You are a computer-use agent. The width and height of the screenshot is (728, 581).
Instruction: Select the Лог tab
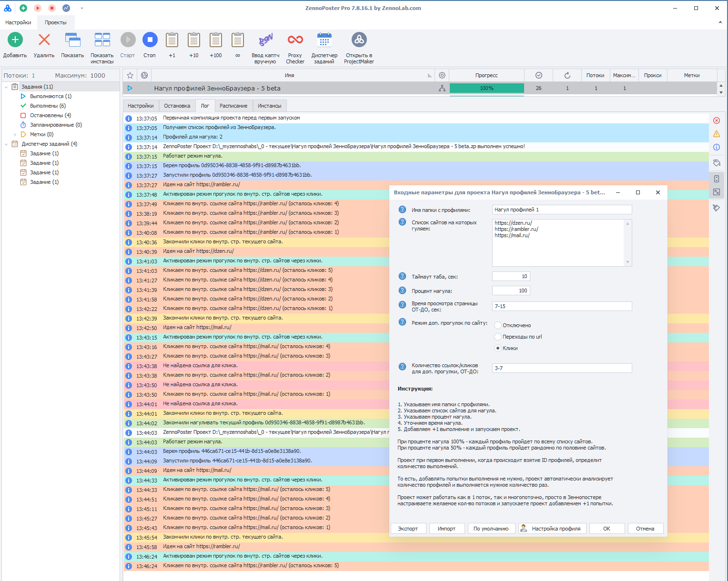click(x=205, y=106)
